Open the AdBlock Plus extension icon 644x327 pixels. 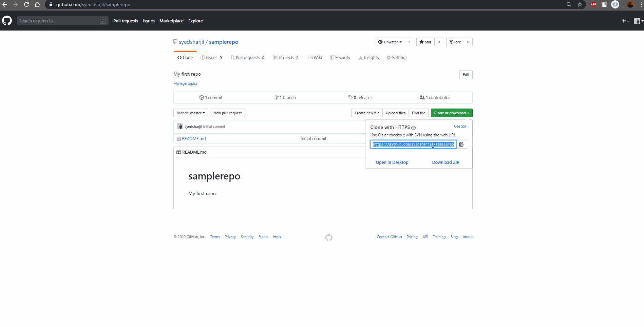click(593, 4)
